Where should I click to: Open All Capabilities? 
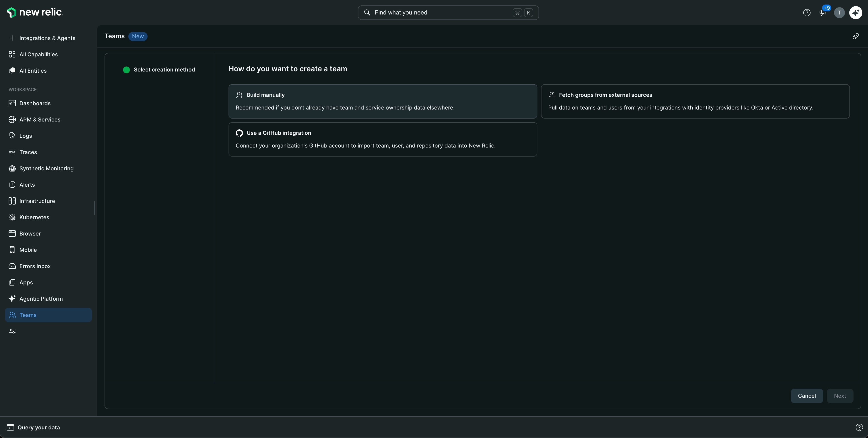48,54
